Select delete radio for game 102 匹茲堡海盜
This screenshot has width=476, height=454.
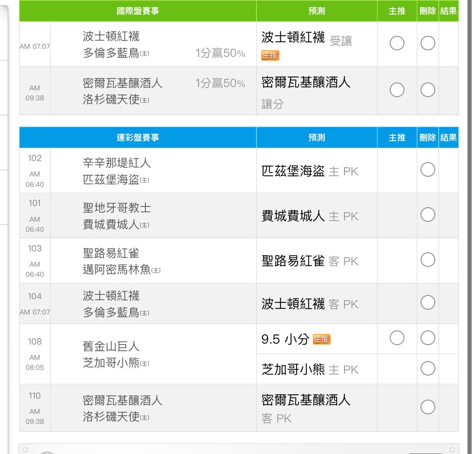(x=428, y=169)
